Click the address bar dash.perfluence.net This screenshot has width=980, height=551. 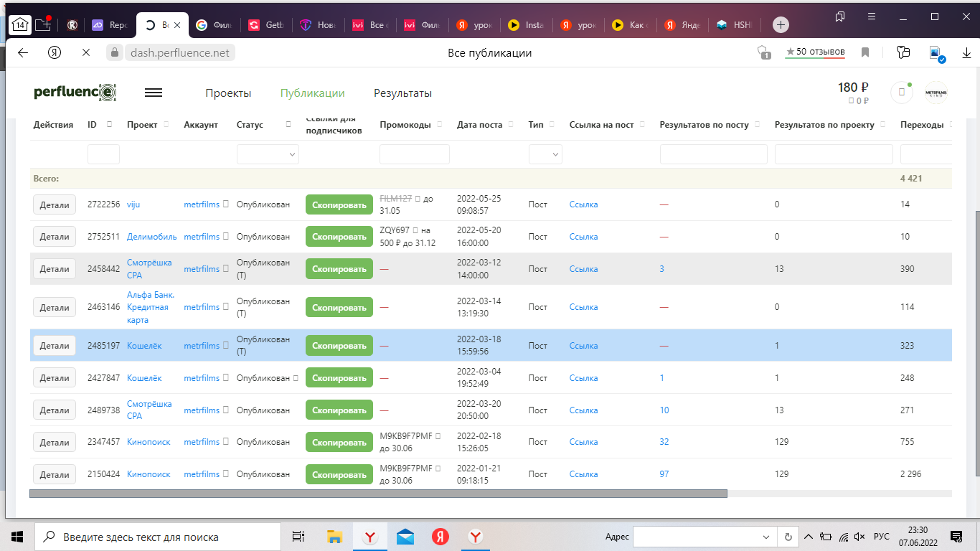point(180,52)
